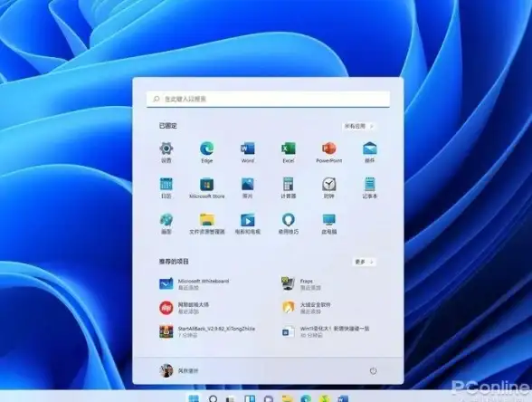This screenshot has width=532, height=402.
Task: Open the Photos pinned app
Action: (248, 187)
